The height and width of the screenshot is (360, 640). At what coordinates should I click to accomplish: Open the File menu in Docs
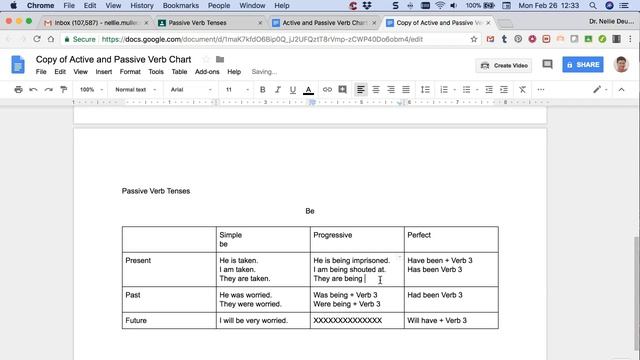(x=41, y=71)
